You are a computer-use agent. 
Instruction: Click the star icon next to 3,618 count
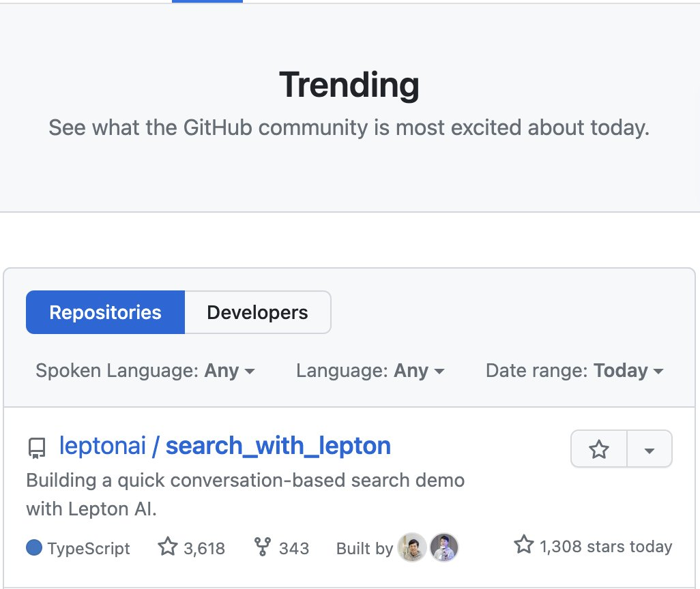167,546
